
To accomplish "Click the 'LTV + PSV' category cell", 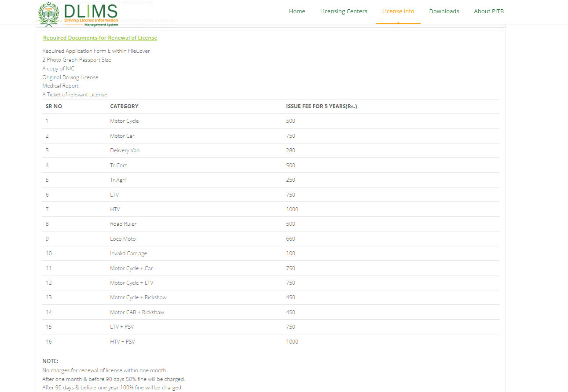I will 122,327.
